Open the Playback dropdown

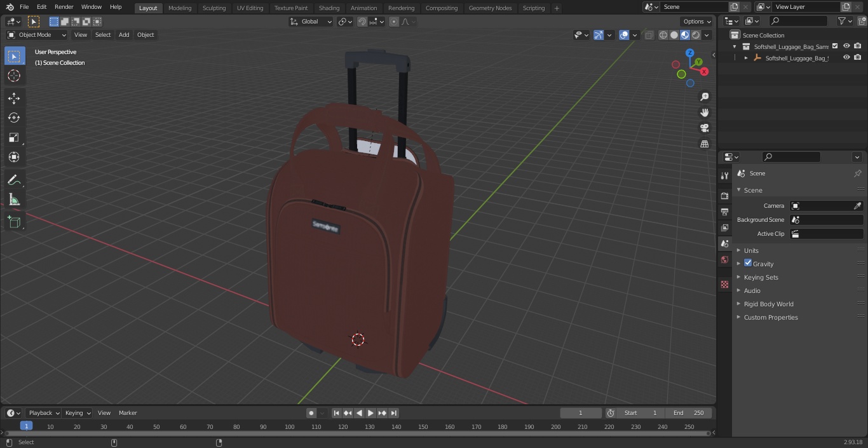click(44, 413)
